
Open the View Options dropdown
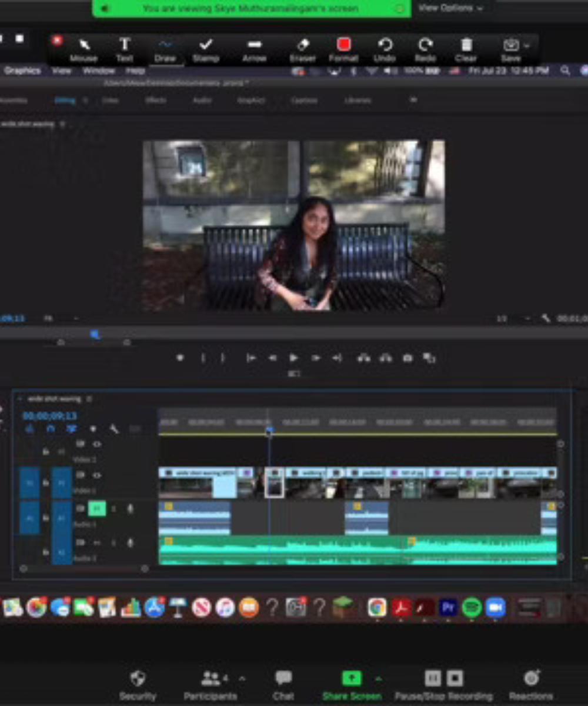pyautogui.click(x=450, y=8)
